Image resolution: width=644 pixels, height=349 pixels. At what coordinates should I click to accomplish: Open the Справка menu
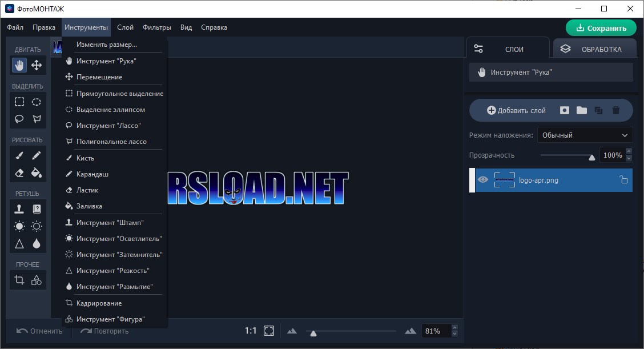click(214, 27)
